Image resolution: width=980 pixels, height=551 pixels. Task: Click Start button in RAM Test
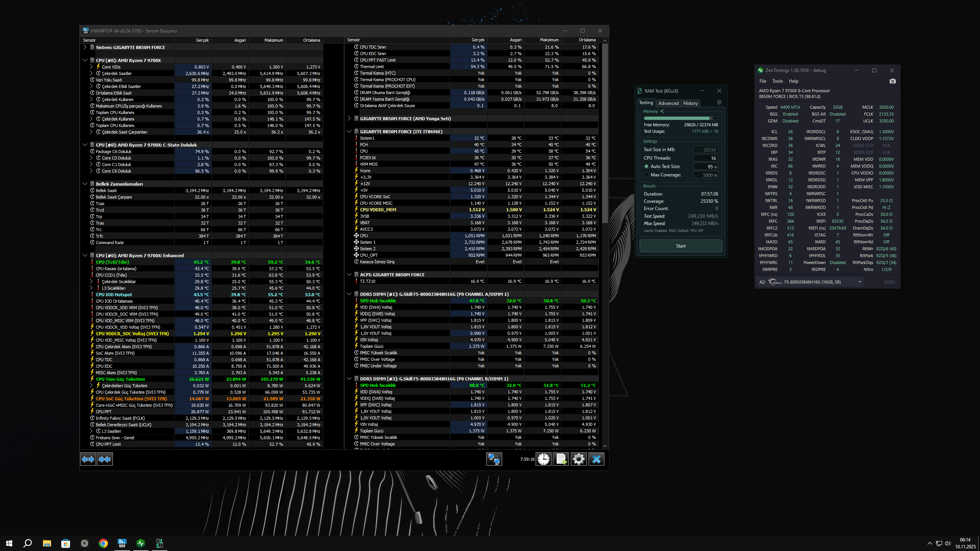(x=681, y=246)
